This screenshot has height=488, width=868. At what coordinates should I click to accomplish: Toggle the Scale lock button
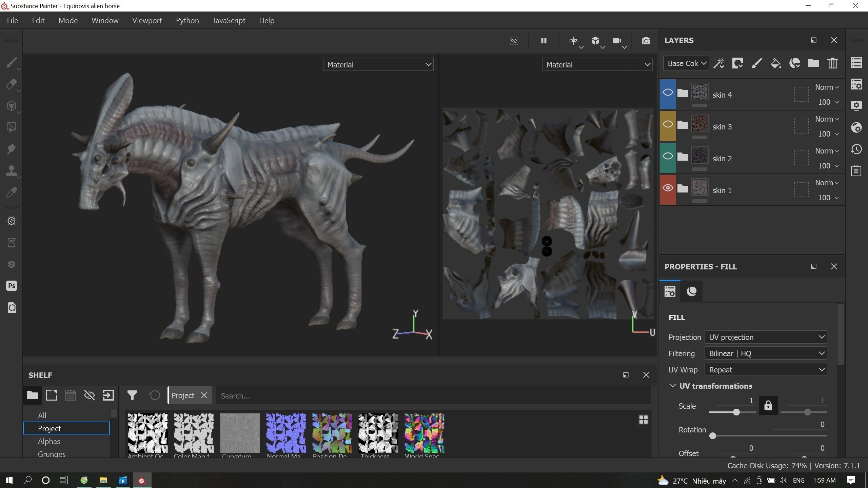(768, 406)
